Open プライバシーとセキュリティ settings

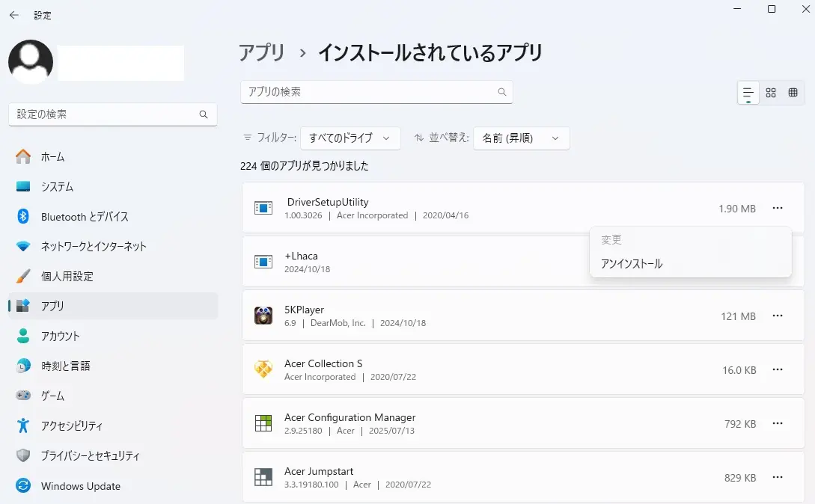(113, 455)
